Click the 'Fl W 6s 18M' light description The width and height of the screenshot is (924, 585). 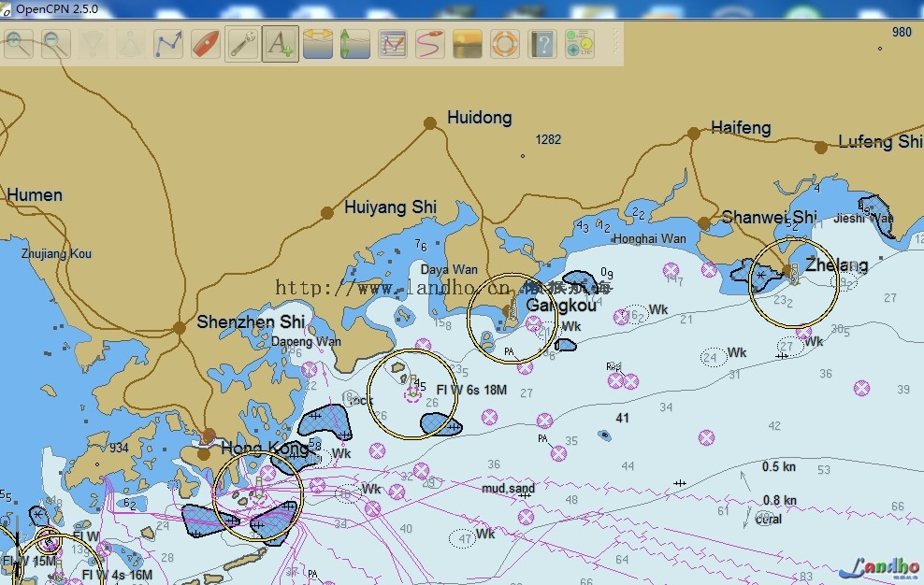coord(471,390)
